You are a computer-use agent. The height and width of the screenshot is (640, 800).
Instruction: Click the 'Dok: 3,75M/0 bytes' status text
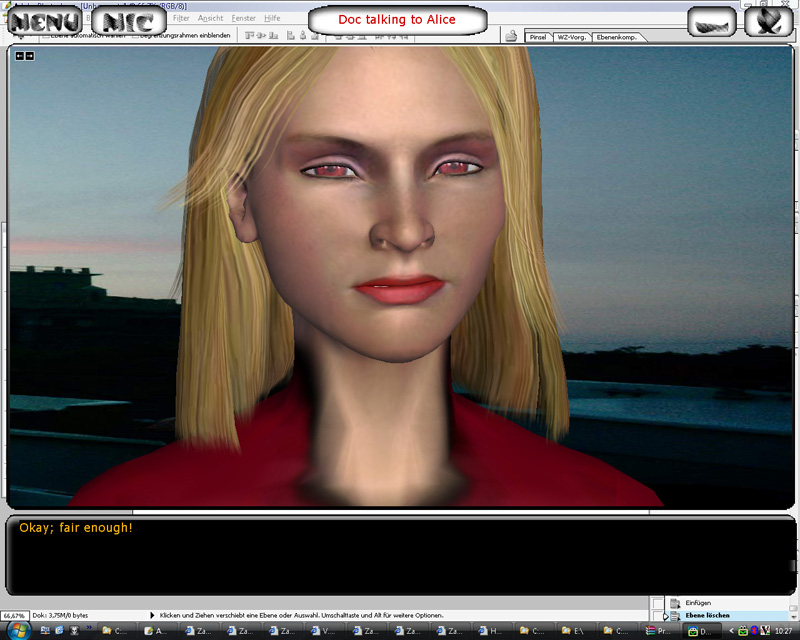click(x=60, y=616)
